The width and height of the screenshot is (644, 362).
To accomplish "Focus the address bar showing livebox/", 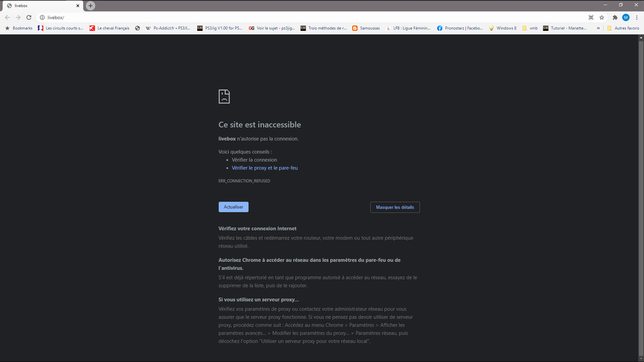I will (x=312, y=17).
